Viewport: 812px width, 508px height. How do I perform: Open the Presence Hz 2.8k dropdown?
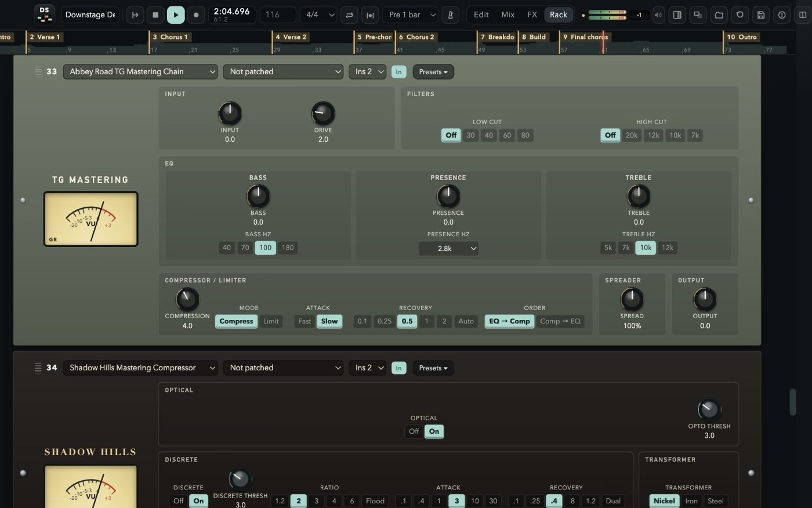(x=448, y=248)
